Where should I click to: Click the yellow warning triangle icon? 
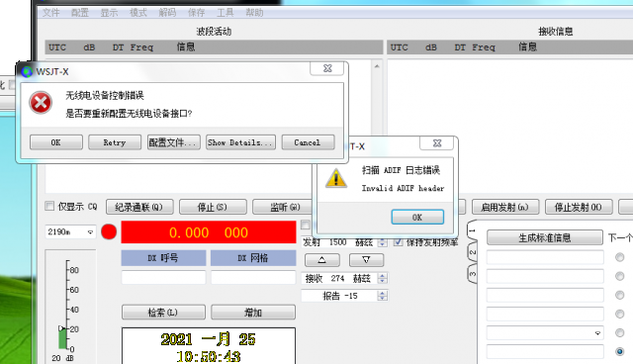[x=336, y=178]
